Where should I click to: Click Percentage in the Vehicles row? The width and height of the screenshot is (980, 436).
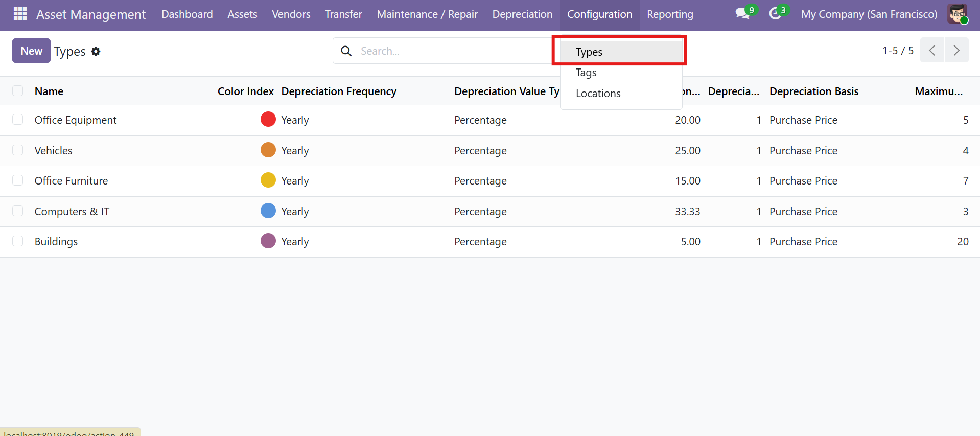(x=480, y=150)
